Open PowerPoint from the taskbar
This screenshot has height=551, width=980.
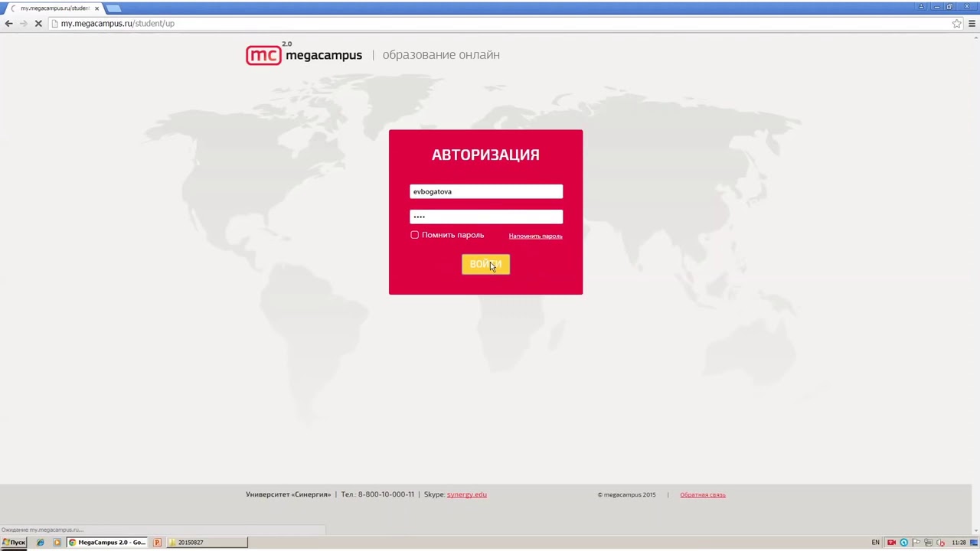(x=157, y=543)
